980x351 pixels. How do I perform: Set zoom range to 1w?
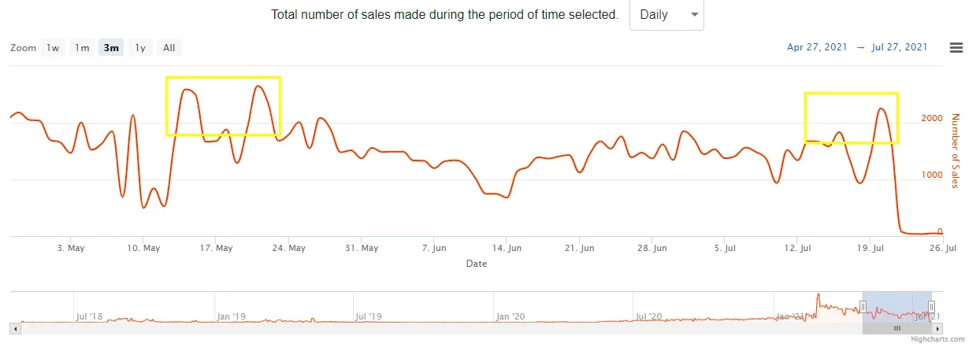[53, 48]
